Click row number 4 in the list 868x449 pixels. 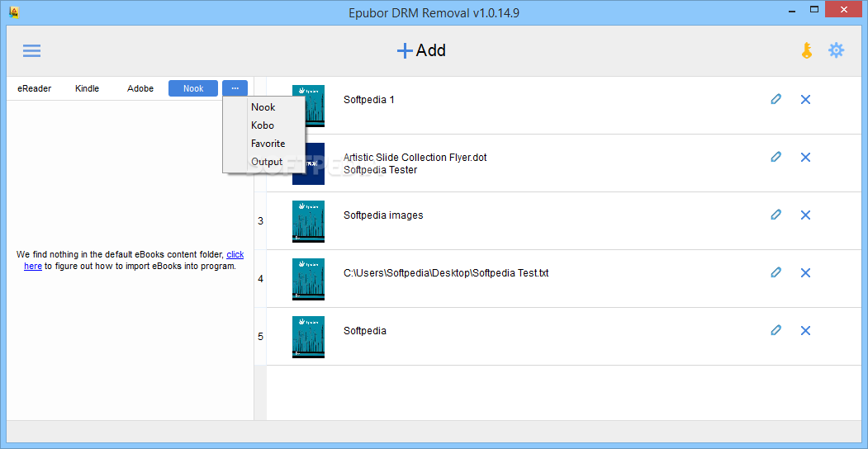(x=260, y=279)
